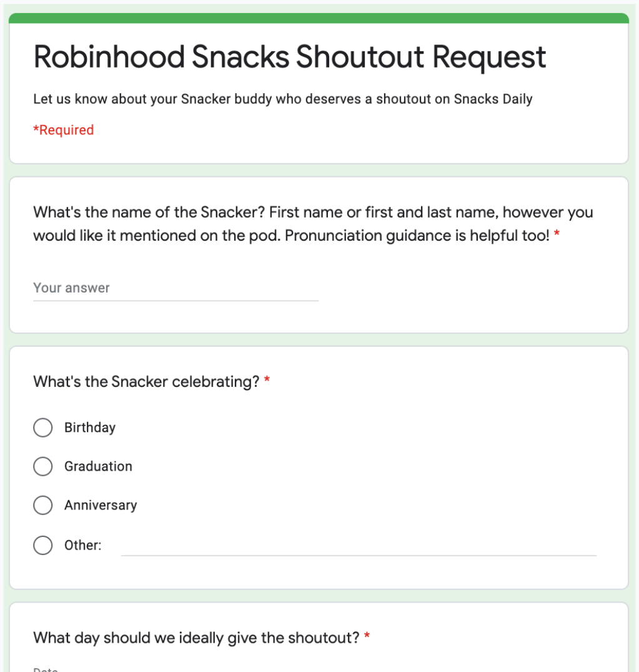639x672 pixels.
Task: Click the "Birthday" option label text
Action: point(90,428)
